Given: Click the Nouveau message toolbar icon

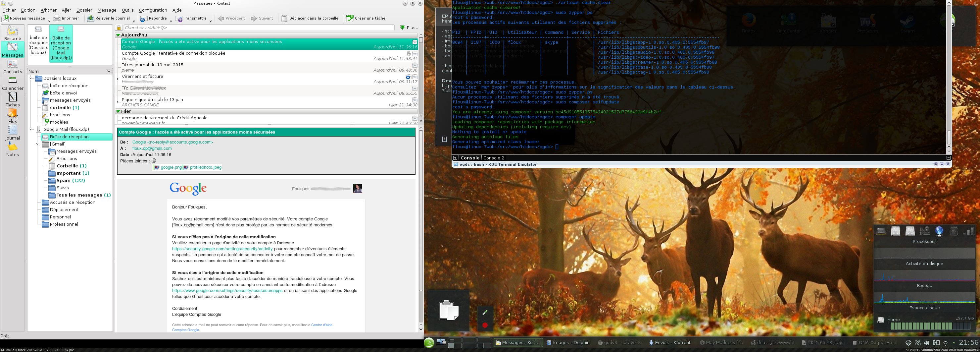Looking at the screenshot, I should pos(5,18).
